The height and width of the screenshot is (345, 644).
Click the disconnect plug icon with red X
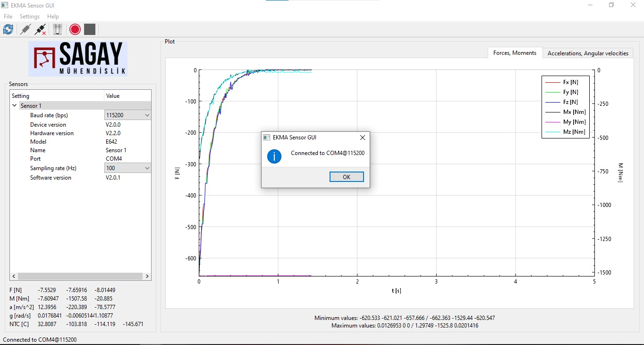(41, 30)
